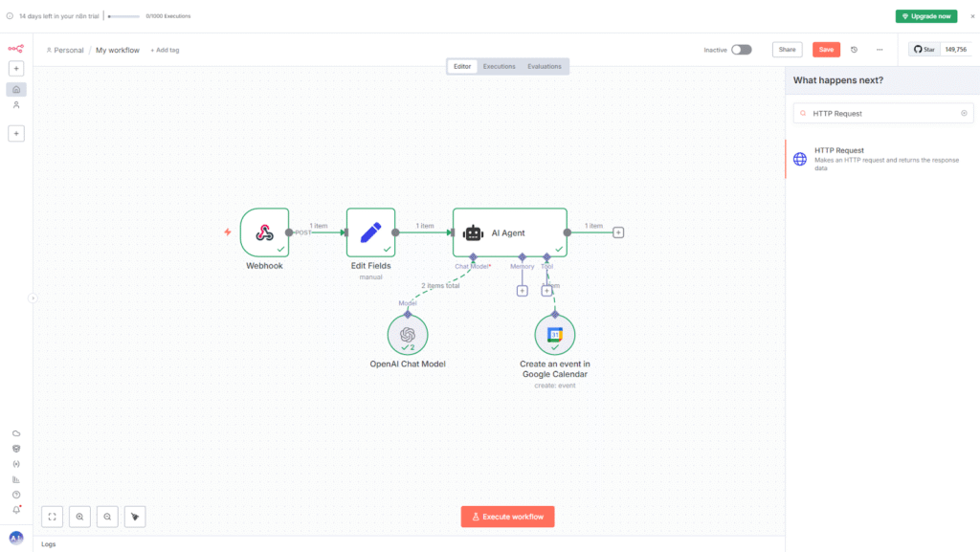The height and width of the screenshot is (552, 980).
Task: Add a node to the Memory connector
Action: (x=522, y=291)
